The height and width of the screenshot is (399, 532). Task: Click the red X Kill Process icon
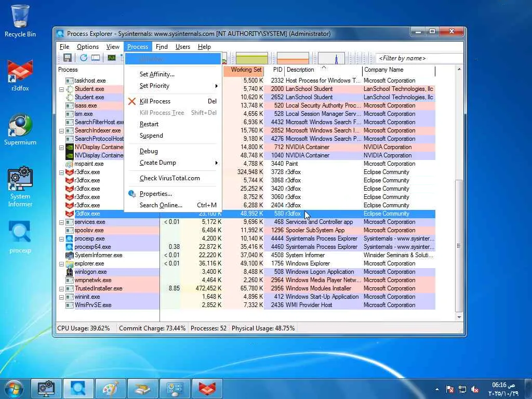click(132, 101)
